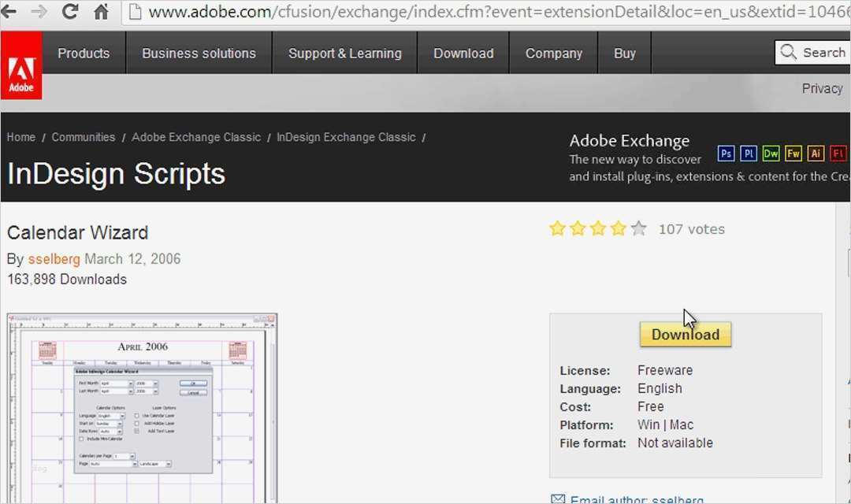
Task: Open the Photoshop Ps exchange icon
Action: point(727,154)
